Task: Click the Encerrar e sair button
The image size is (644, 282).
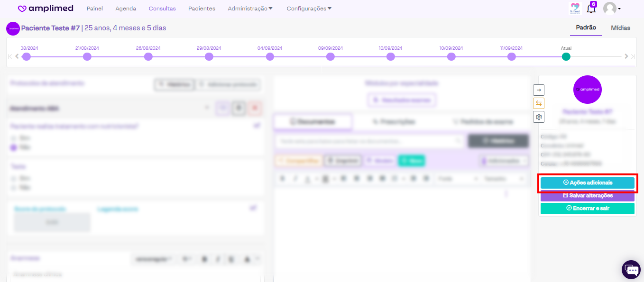Action: click(587, 209)
